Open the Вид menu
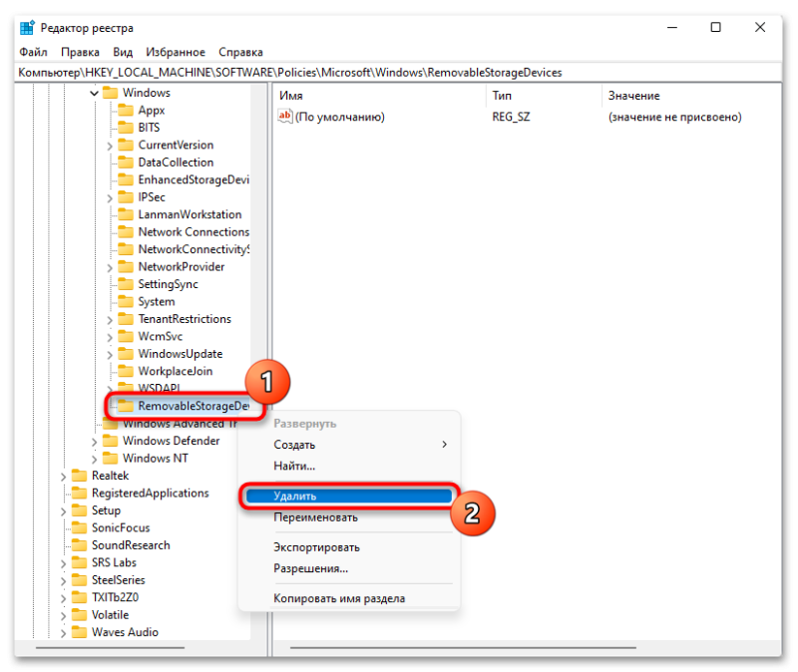Viewport: 798px width, 672px height. [x=123, y=52]
